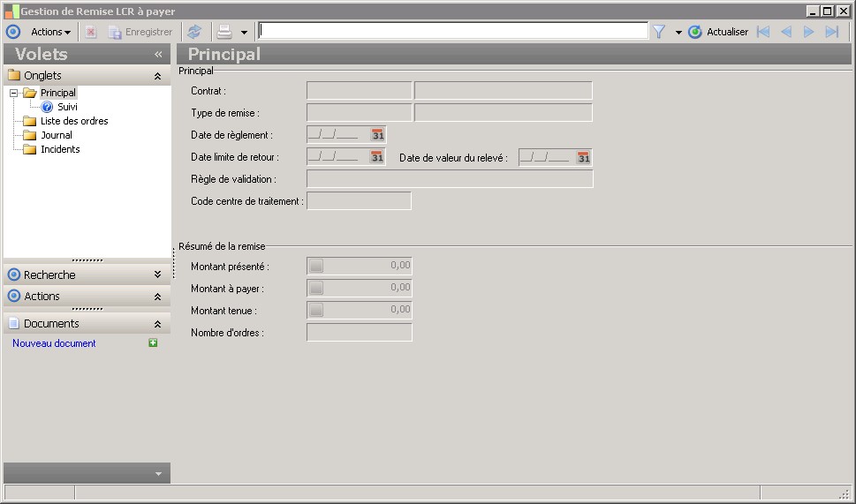Minimize the Gestion de Remise window
This screenshot has height=504, width=856.
(x=814, y=11)
